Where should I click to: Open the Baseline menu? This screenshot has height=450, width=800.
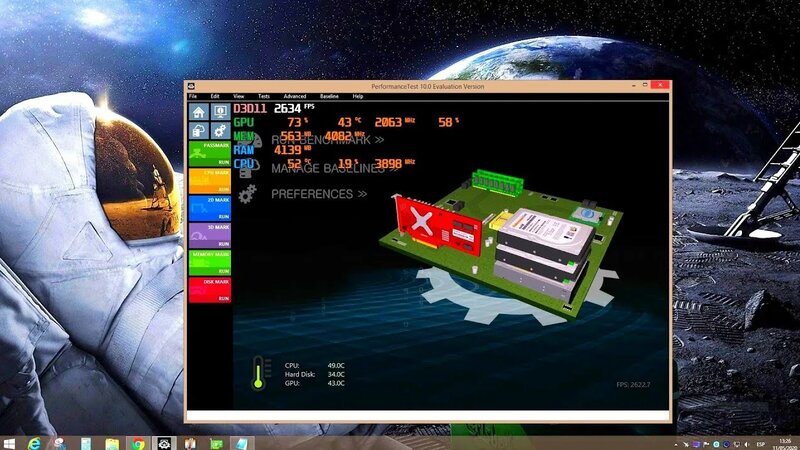[x=329, y=96]
